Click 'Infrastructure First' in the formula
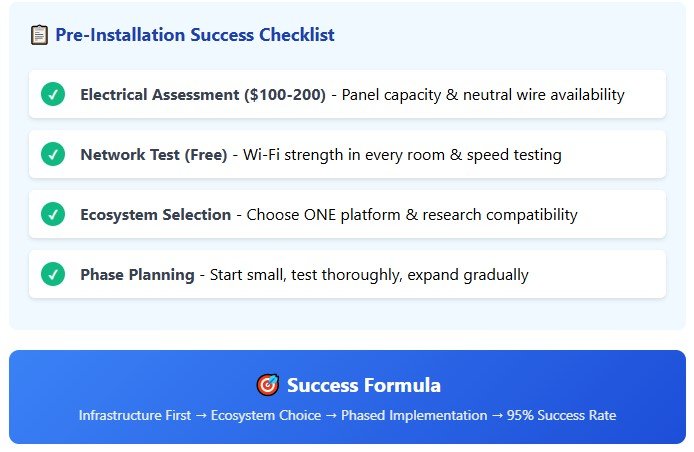 pyautogui.click(x=135, y=415)
